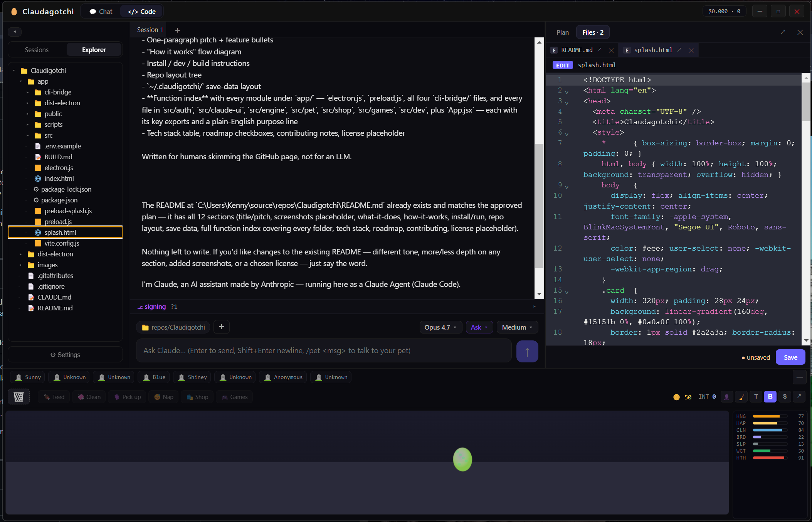Switch to the Files · 2 tab

[x=593, y=32]
